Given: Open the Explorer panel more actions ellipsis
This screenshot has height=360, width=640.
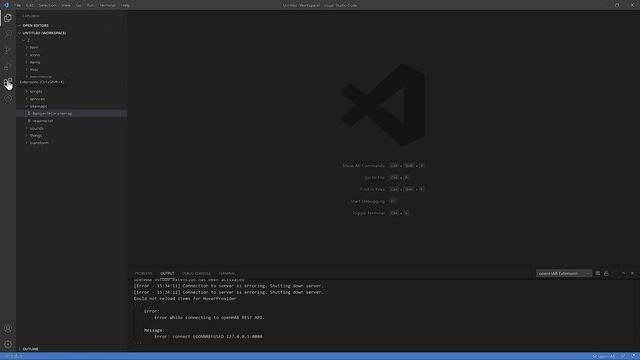Looking at the screenshot, I should (120, 16).
